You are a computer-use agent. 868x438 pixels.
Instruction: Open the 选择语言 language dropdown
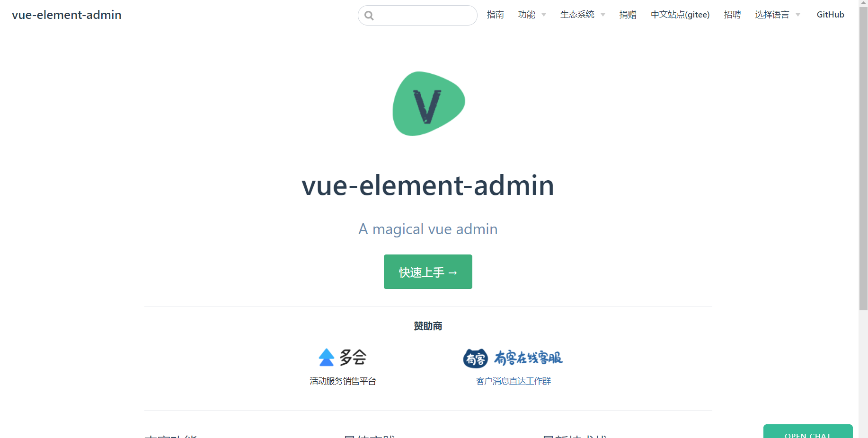point(778,15)
